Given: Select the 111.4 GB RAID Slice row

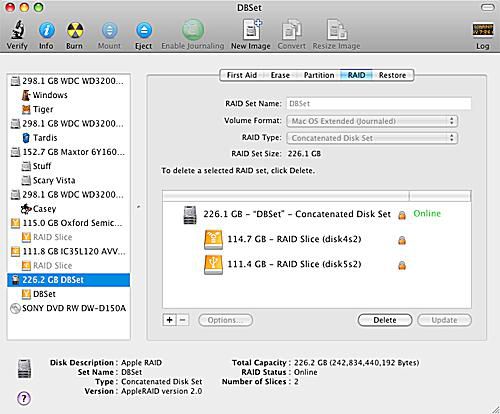Looking at the screenshot, I should (317, 265).
